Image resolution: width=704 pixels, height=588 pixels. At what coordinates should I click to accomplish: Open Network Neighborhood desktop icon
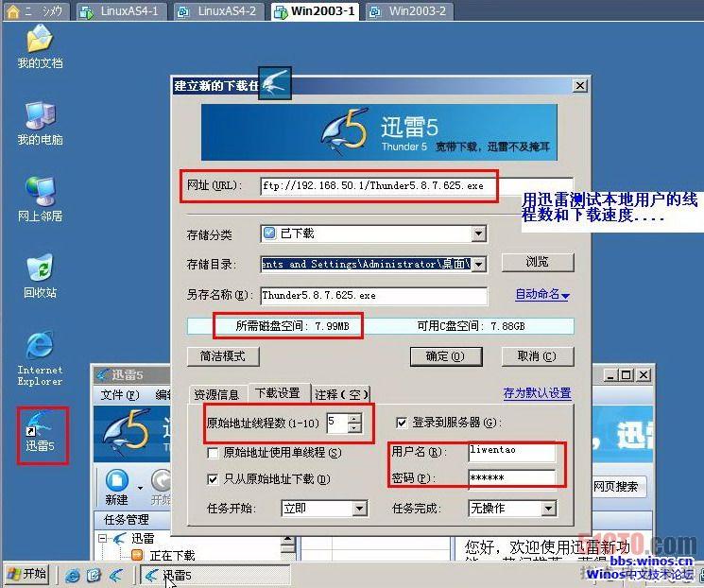point(40,199)
